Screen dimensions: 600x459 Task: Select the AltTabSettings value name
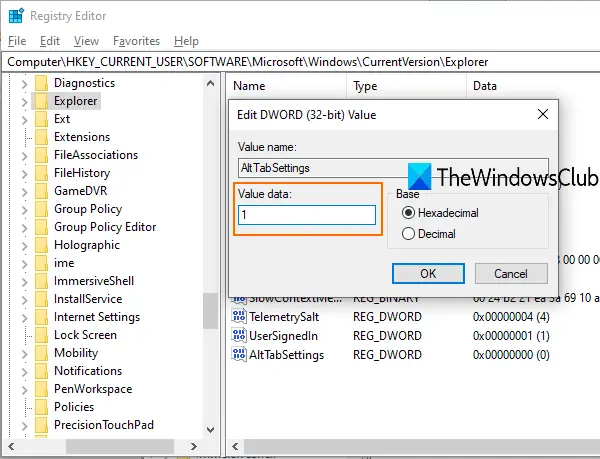point(287,355)
